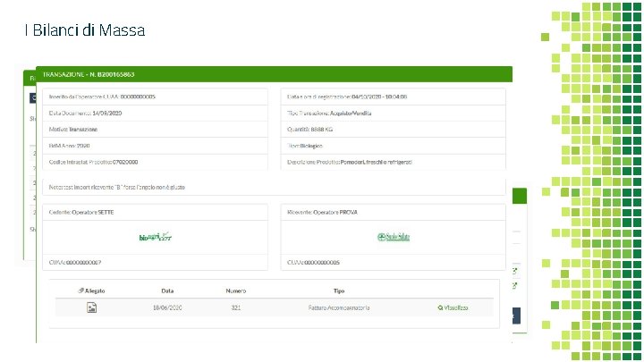This screenshot has height=362, width=644.
Task: Select the Note: test import ricevente field
Action: point(274,187)
